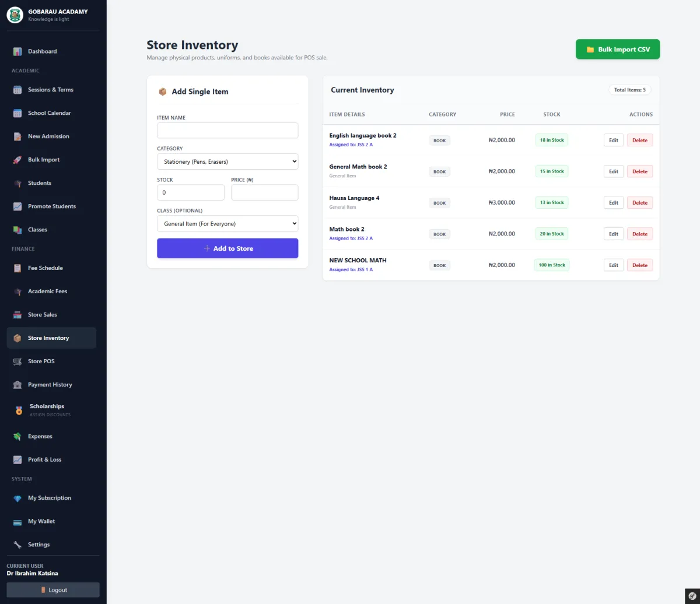The image size is (700, 604).
Task: Go to Store Sales menu item
Action: (43, 315)
